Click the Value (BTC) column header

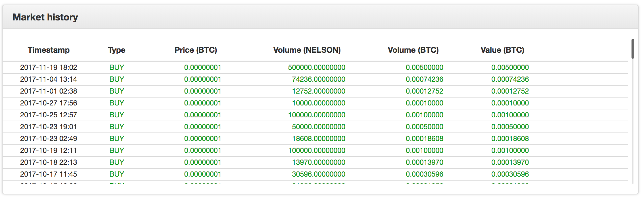(502, 50)
